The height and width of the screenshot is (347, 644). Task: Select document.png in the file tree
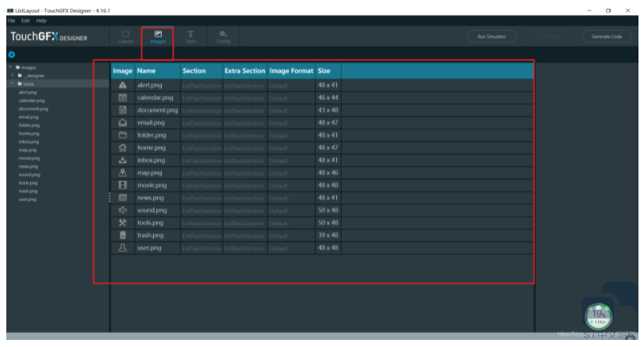pyautogui.click(x=33, y=109)
